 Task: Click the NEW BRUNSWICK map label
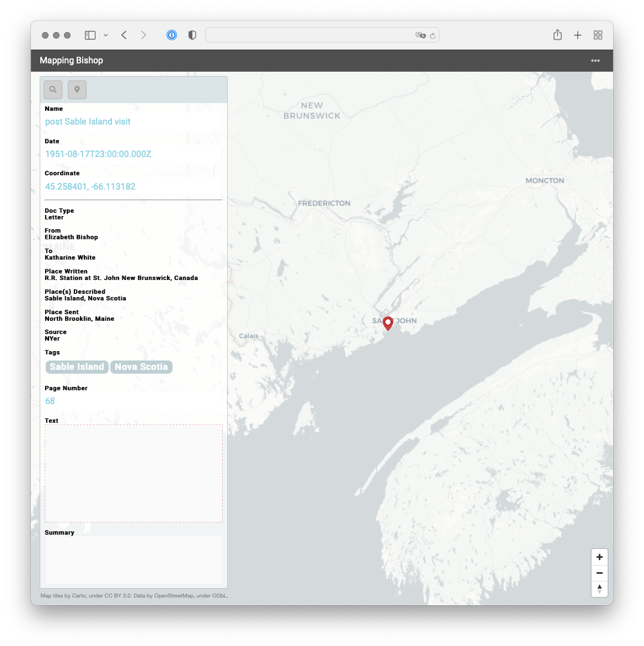[312, 110]
